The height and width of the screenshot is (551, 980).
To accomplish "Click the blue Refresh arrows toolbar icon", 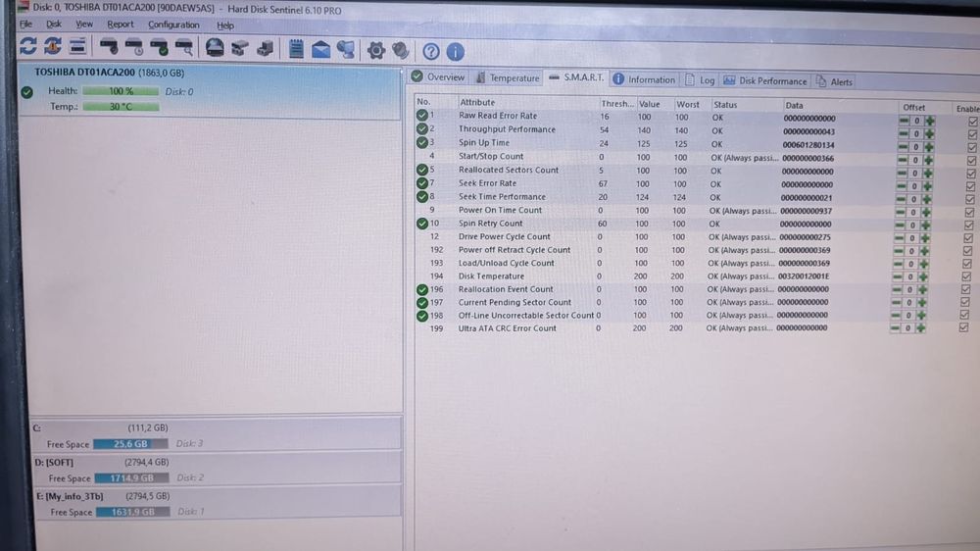I will point(28,46).
